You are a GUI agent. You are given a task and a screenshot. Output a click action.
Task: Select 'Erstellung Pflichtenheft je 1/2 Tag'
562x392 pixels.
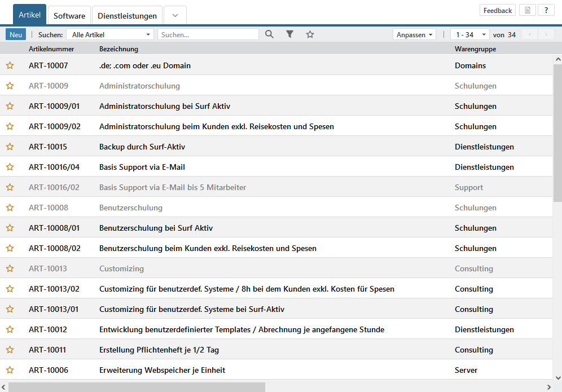(x=159, y=350)
